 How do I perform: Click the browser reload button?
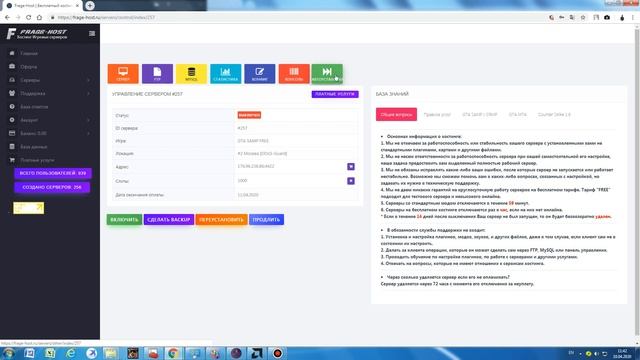point(29,18)
